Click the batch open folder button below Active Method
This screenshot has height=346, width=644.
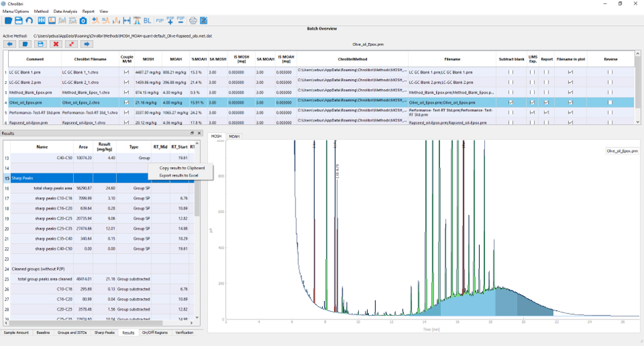click(25, 44)
